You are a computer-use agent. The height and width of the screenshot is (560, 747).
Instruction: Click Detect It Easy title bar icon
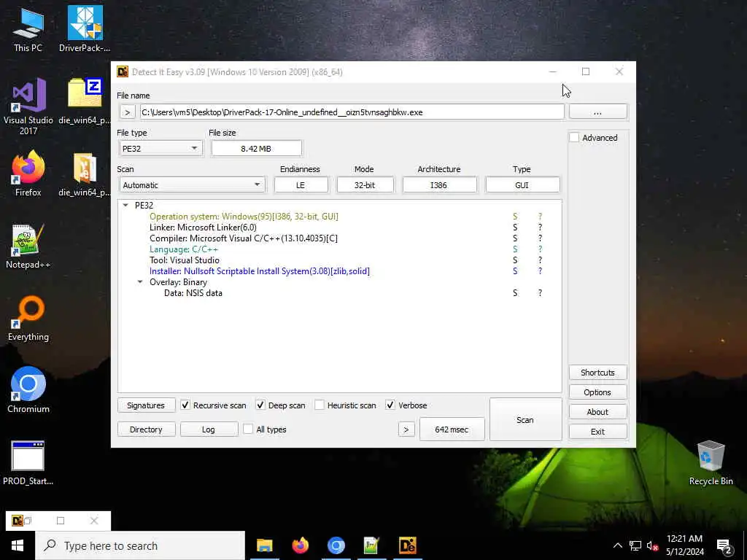[x=123, y=72]
